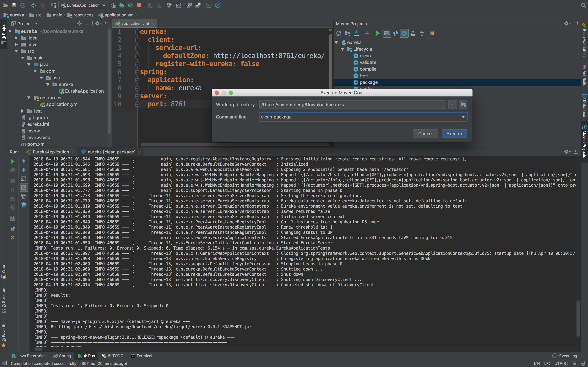
Task: Click the Execute button
Action: coord(454,134)
